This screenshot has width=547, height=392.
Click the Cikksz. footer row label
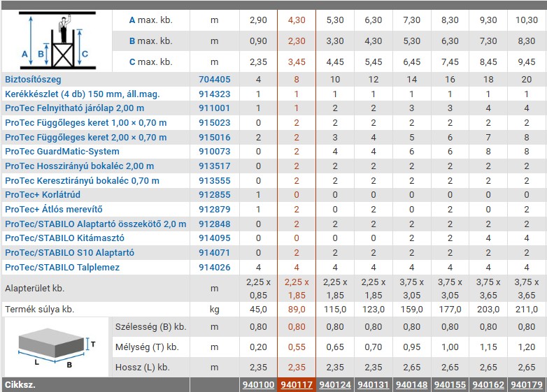coord(20,384)
